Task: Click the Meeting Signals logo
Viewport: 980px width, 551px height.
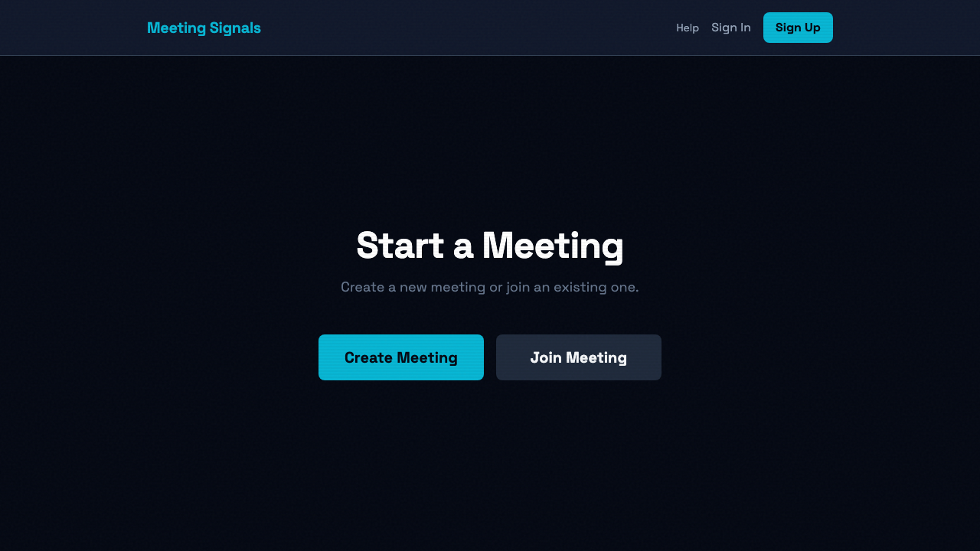Action: pos(204,28)
